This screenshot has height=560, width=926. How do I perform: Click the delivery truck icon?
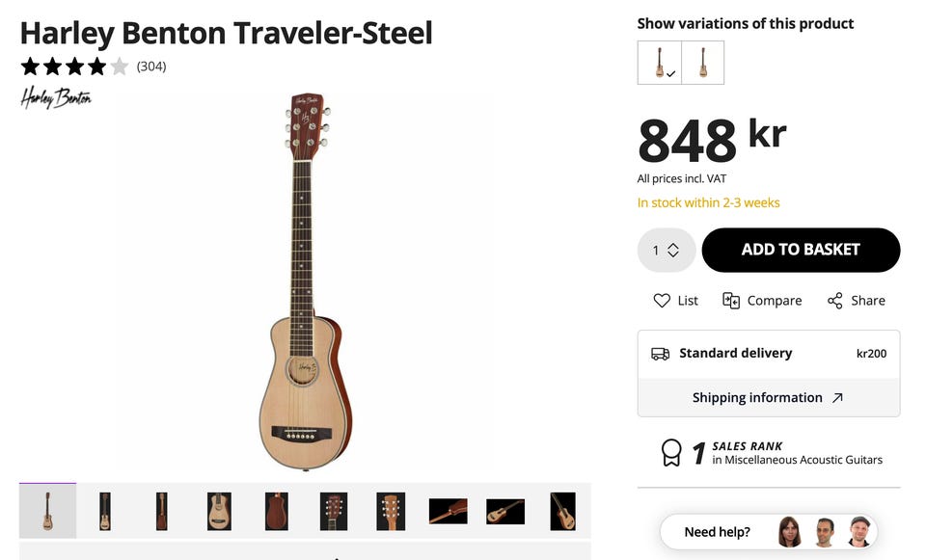pyautogui.click(x=660, y=354)
